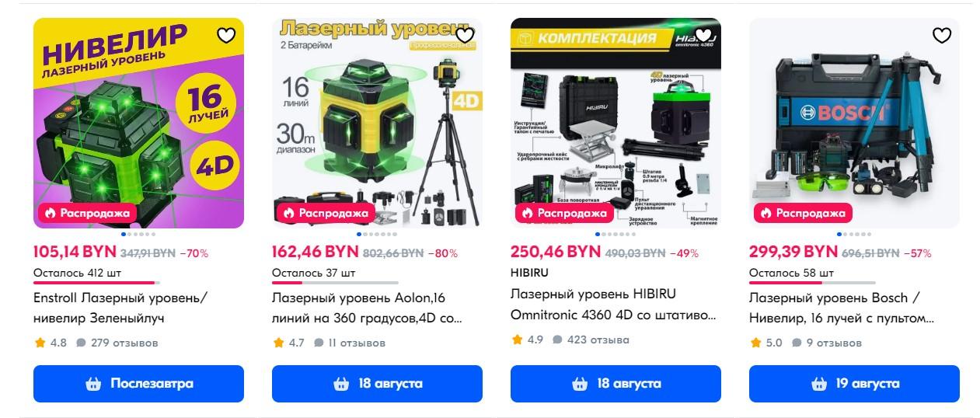980x418 pixels.
Task: Click stock progress bar Осталось 37 шт
Action: pos(335,283)
